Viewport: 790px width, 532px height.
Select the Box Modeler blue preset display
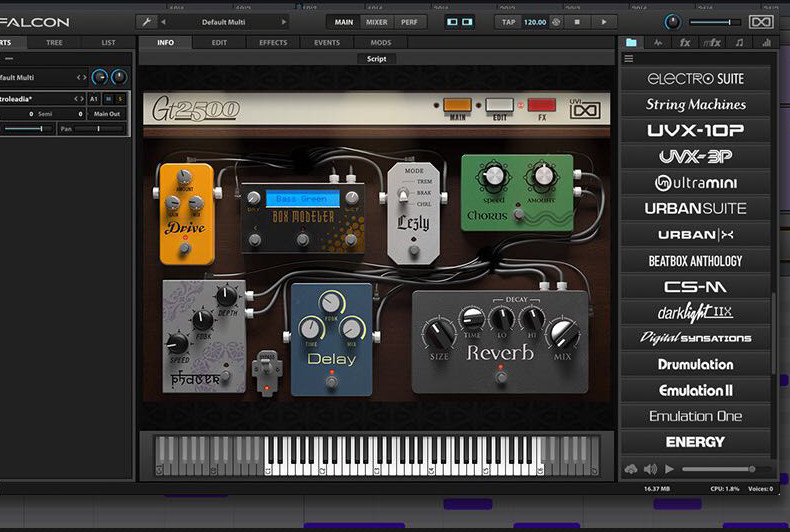[303, 199]
